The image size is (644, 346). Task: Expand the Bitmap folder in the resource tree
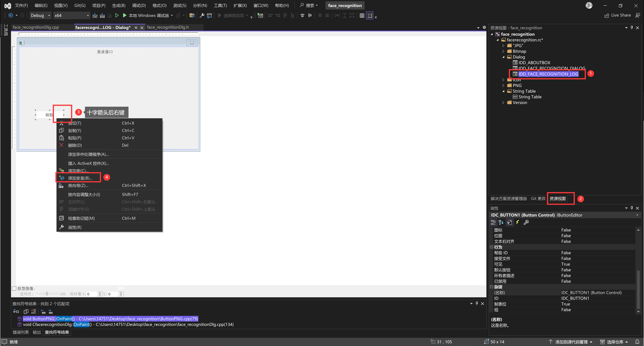pos(503,51)
